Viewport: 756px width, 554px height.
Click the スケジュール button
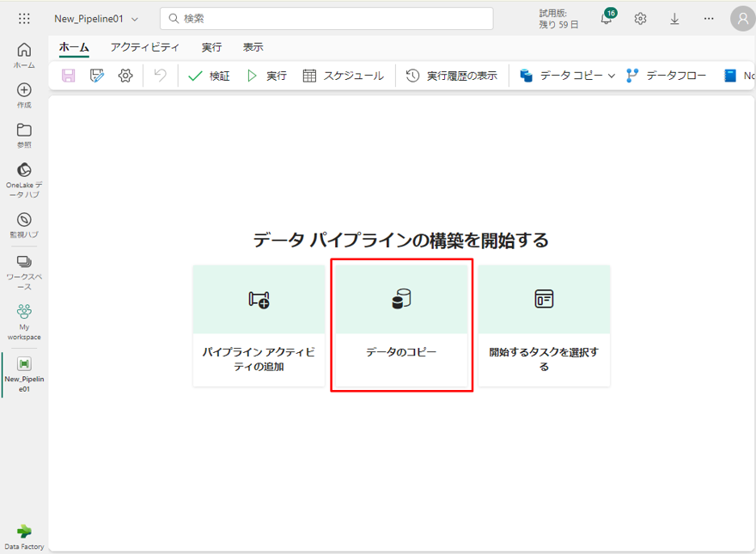coord(344,76)
